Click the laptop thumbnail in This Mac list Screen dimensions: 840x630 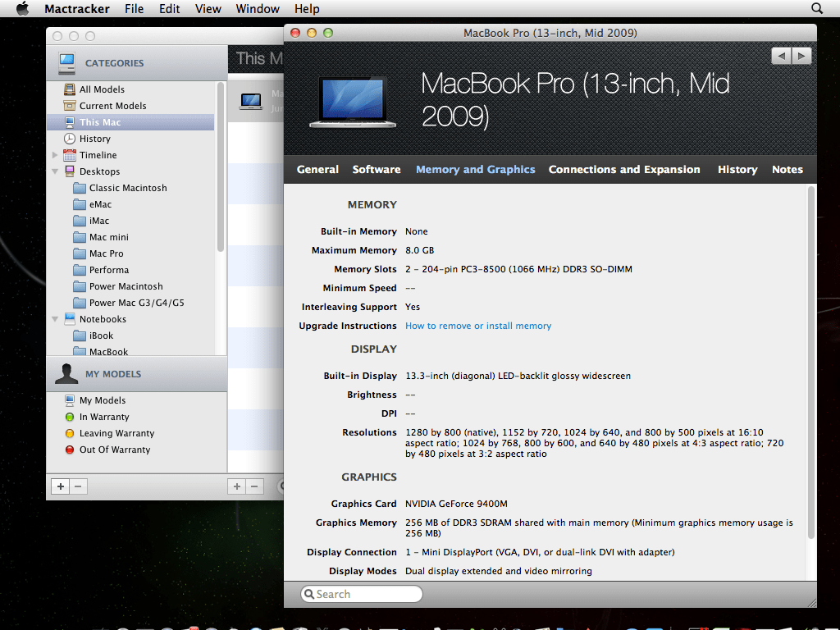[x=251, y=101]
